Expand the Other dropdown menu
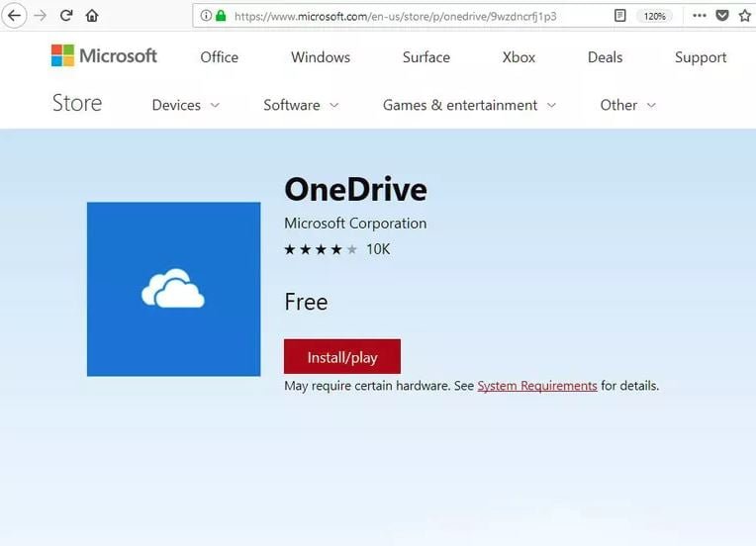Screen dimensions: 756x546 627,105
